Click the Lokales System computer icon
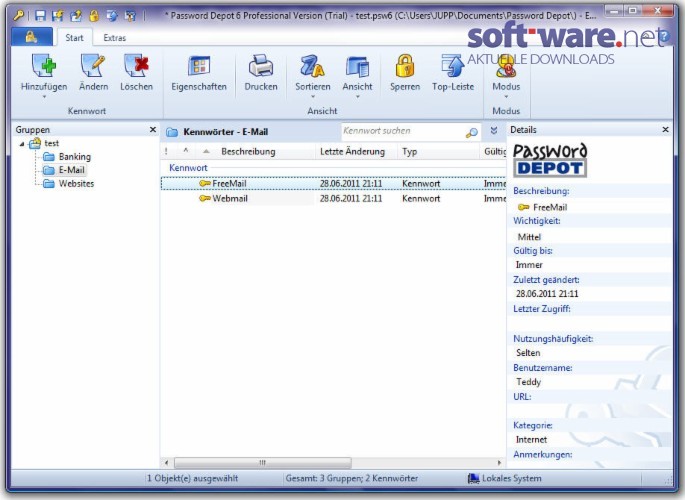This screenshot has height=500, width=685. click(x=474, y=479)
